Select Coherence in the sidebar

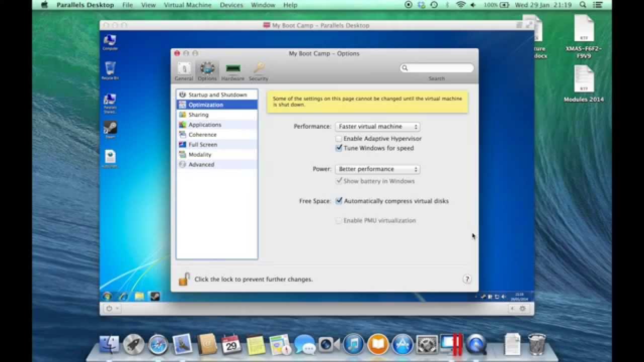[x=217, y=135]
